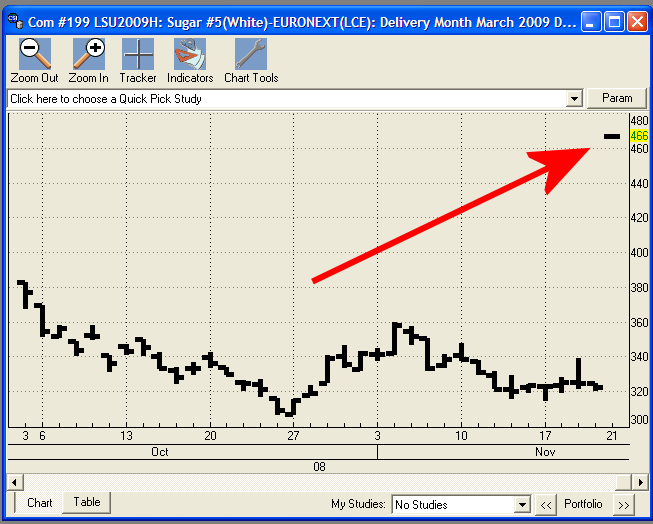Click the 27 date axis label
653x524 pixels.
pyautogui.click(x=293, y=436)
